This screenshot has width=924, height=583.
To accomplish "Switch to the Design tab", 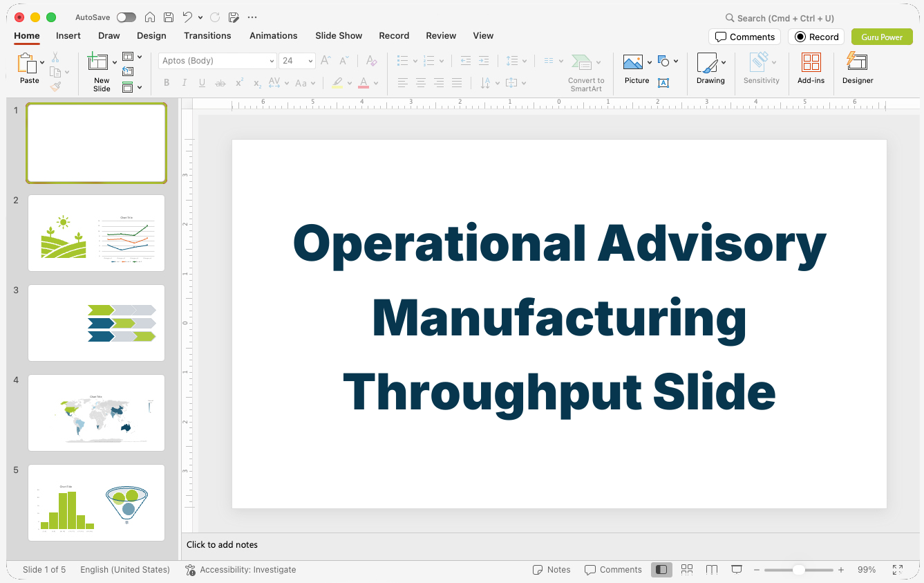I will 151,35.
